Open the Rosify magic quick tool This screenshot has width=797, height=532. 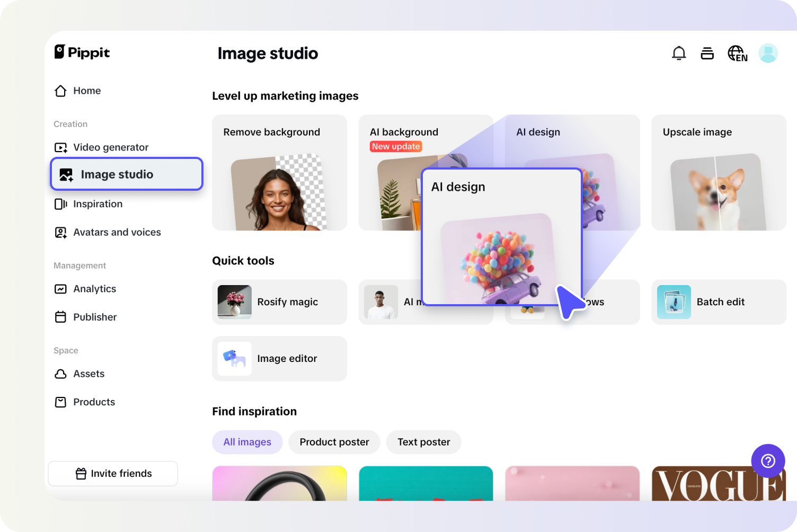click(x=279, y=302)
